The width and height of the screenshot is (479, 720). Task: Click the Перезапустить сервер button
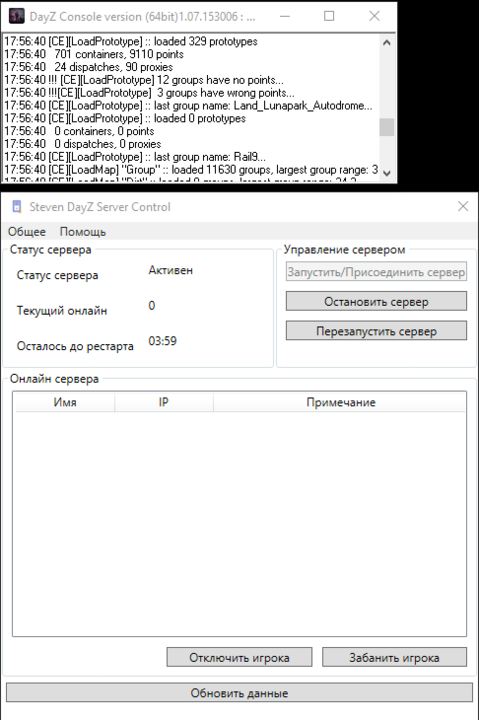click(376, 331)
